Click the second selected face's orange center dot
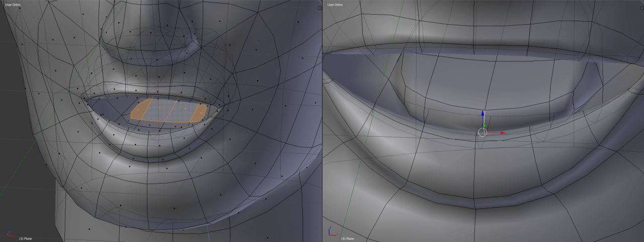644x242 pixels. pos(160,107)
